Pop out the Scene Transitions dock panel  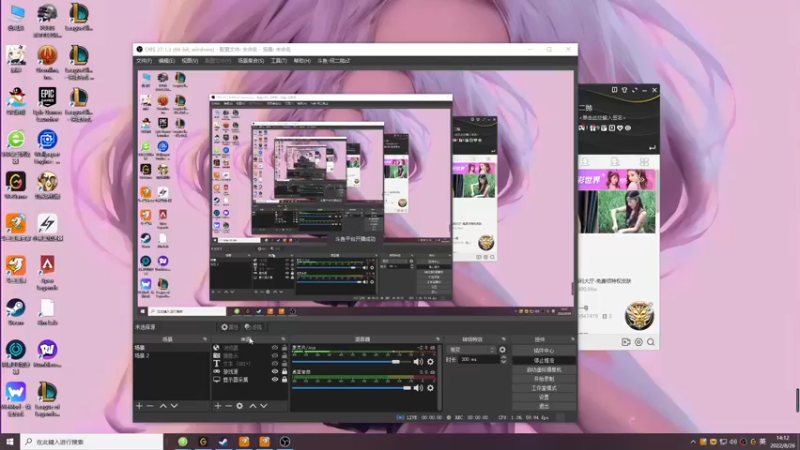pos(504,339)
